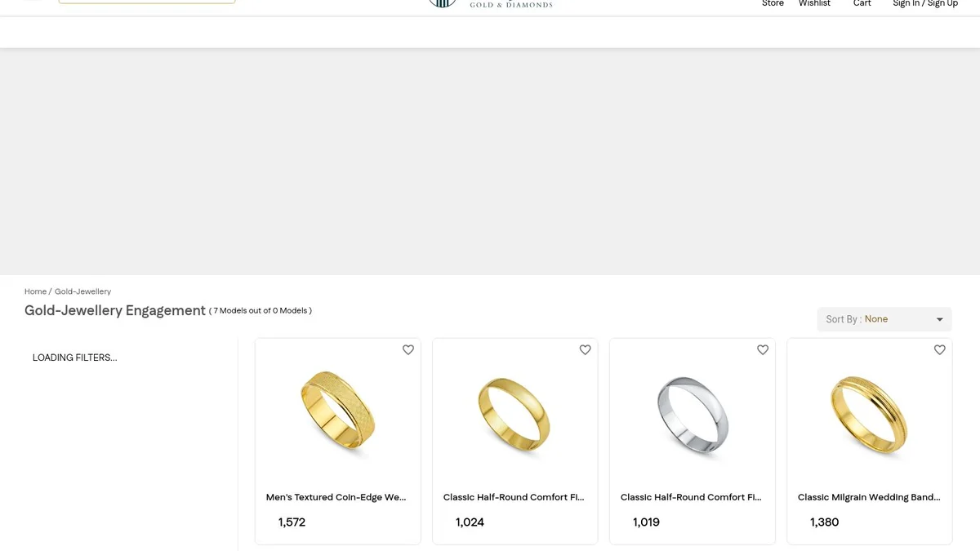Open the Gold-Jewellery breadcrumb link
This screenshot has height=551, width=980.
pos(82,291)
